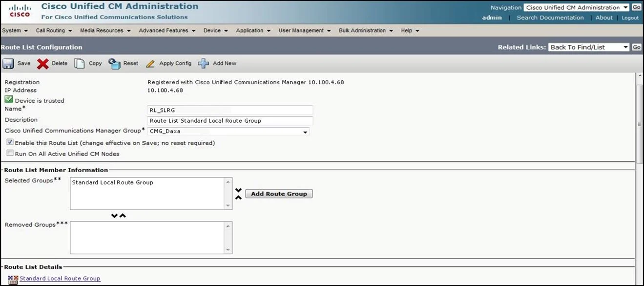Open the Navigation dropdown
Viewport: 644px width, 286px height.
point(576,7)
